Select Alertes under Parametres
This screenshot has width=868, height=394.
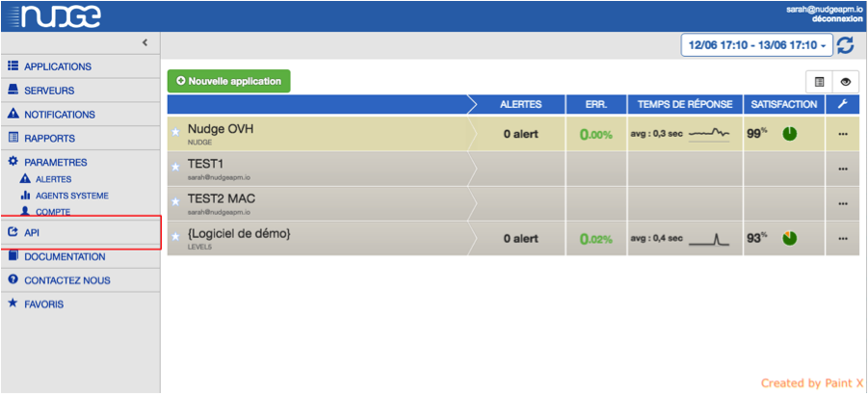point(53,179)
